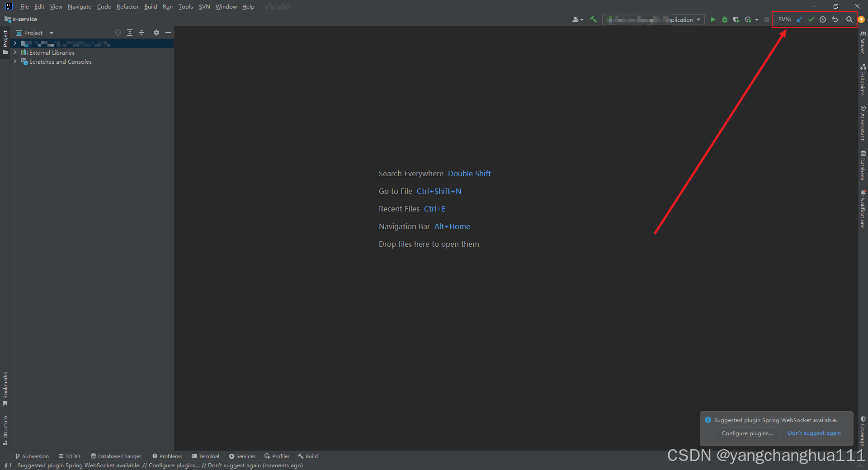Open run configuration dropdown
This screenshot has width=868, height=470.
(x=654, y=19)
